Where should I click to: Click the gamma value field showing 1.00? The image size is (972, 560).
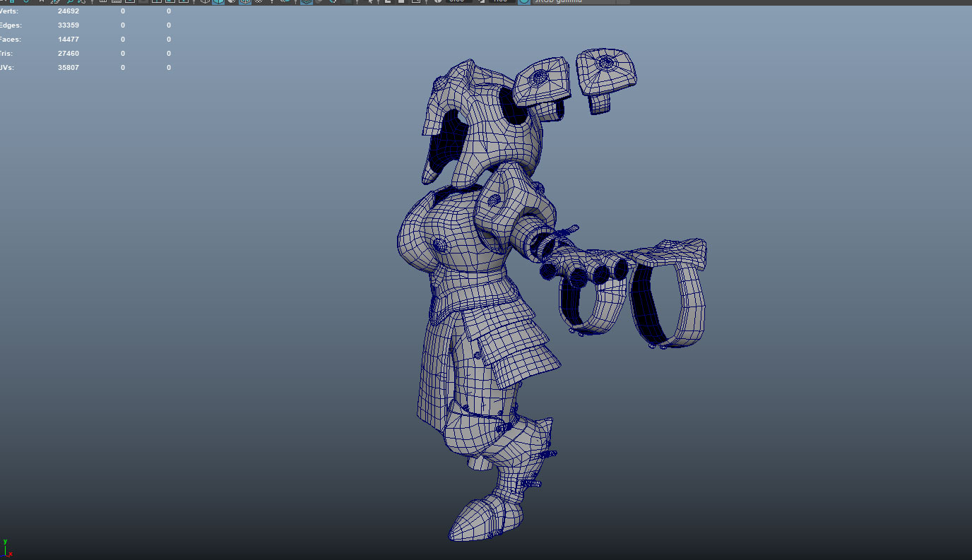click(501, 1)
